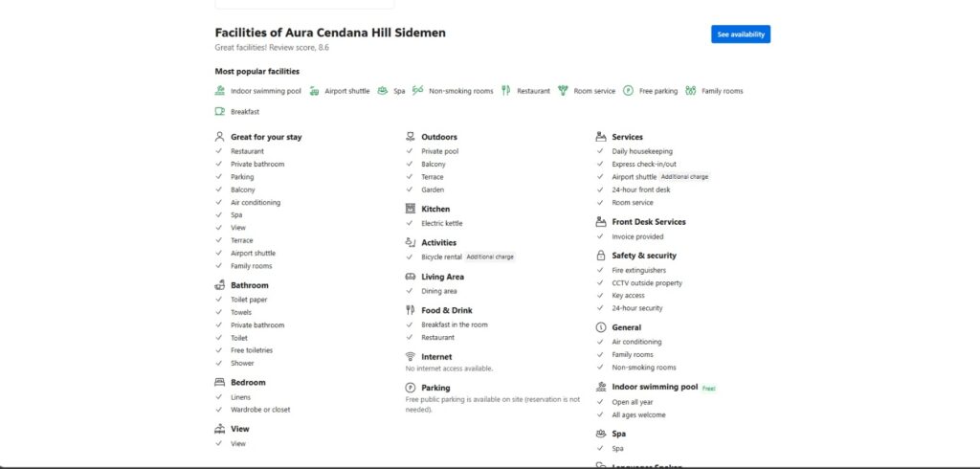The width and height of the screenshot is (980, 469).
Task: Click the Free badge next to Indoor swimming pool
Action: [709, 389]
